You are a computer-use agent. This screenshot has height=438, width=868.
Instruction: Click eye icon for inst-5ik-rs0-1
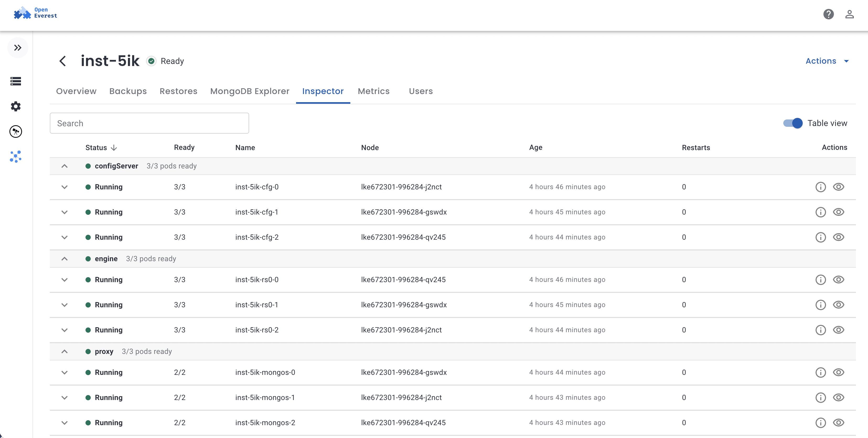pos(838,305)
